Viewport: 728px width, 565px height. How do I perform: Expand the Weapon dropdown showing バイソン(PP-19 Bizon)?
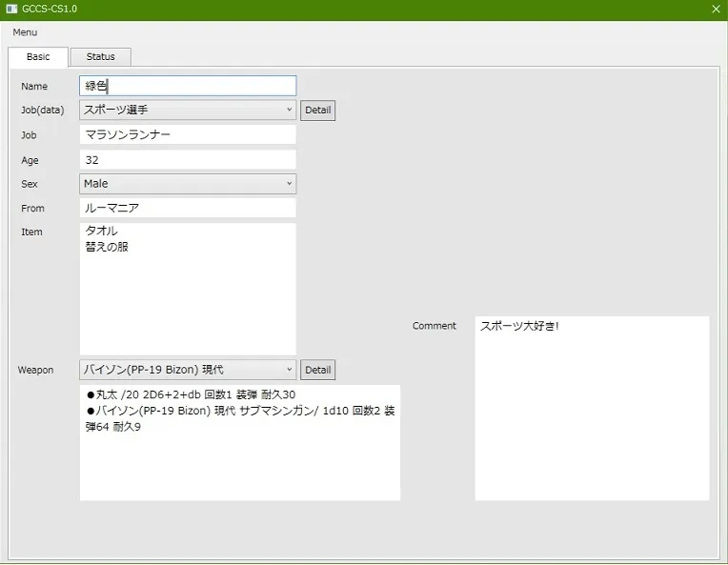tap(188, 370)
